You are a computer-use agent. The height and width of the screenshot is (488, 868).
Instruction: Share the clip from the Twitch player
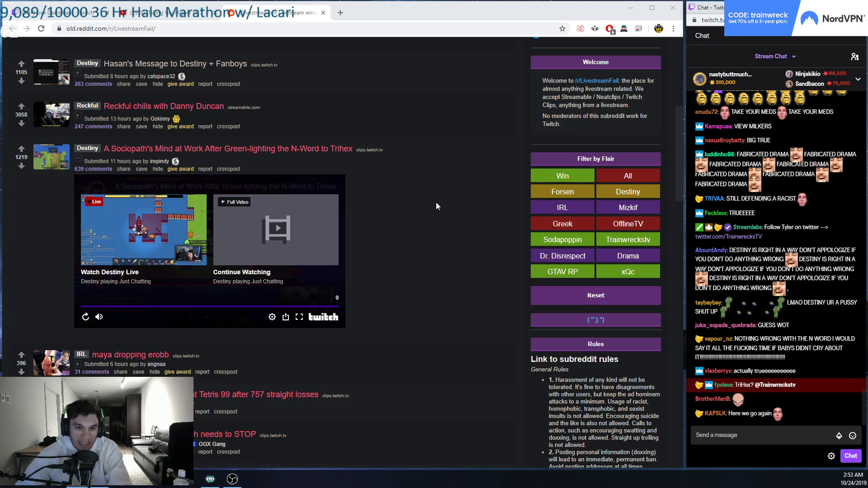point(286,317)
